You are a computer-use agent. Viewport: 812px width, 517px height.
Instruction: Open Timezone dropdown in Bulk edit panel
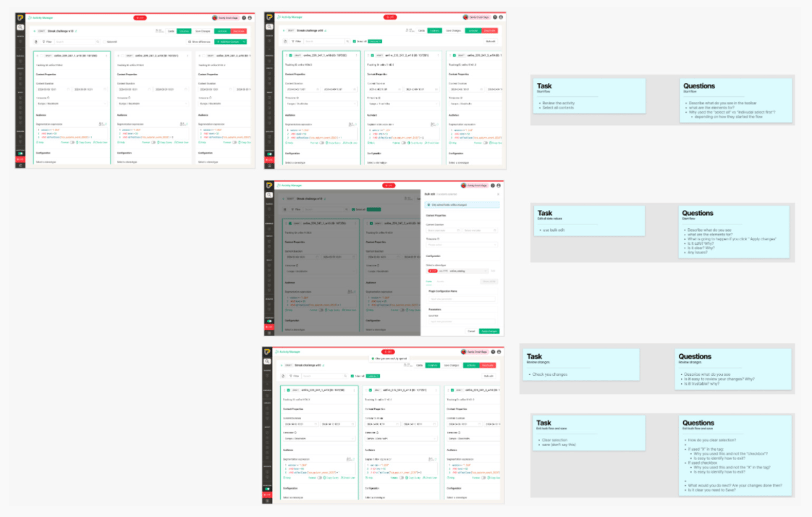[461, 244]
